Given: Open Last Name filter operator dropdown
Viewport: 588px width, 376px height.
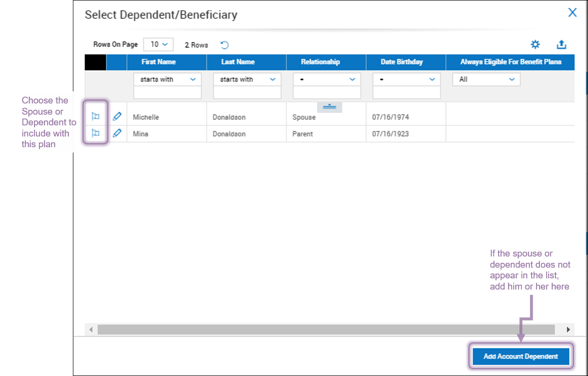Looking at the screenshot, I should point(247,79).
